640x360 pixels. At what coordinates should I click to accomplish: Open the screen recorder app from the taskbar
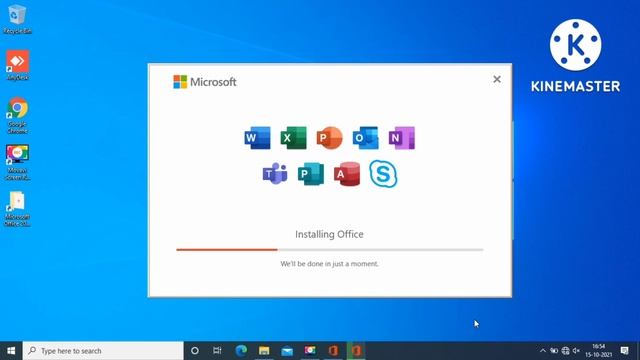pos(310,351)
